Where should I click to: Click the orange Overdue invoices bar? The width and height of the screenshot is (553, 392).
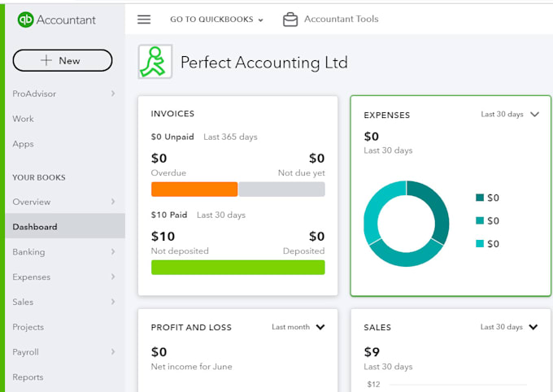(x=194, y=189)
